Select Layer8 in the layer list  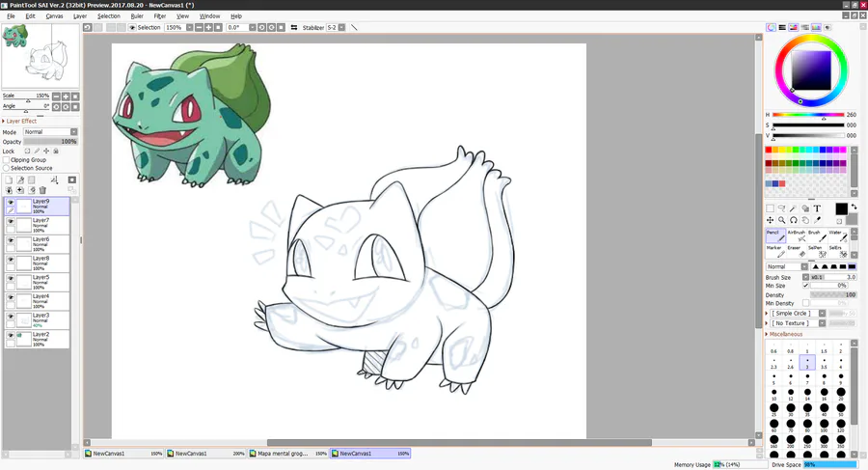tap(38, 263)
